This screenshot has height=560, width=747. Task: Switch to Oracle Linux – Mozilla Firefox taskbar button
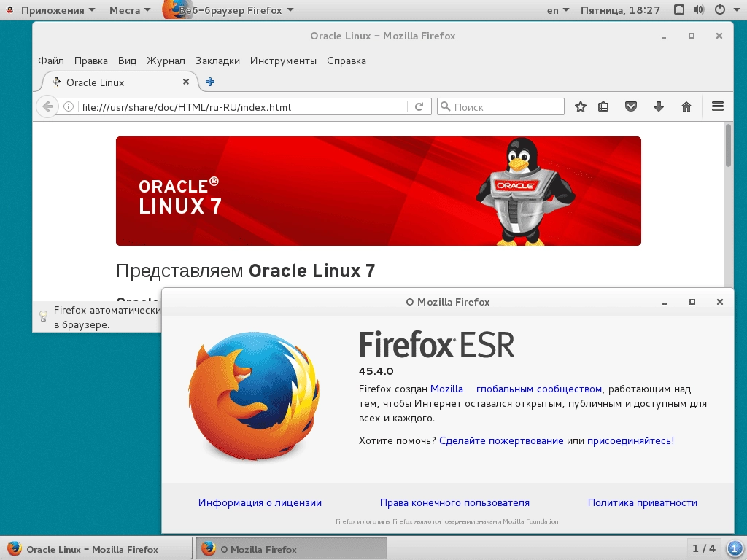pos(96,548)
